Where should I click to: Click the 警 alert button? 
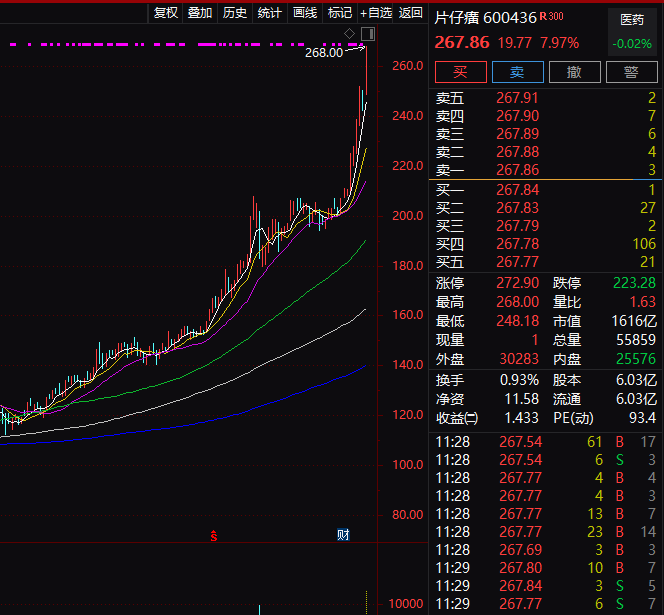tap(631, 72)
